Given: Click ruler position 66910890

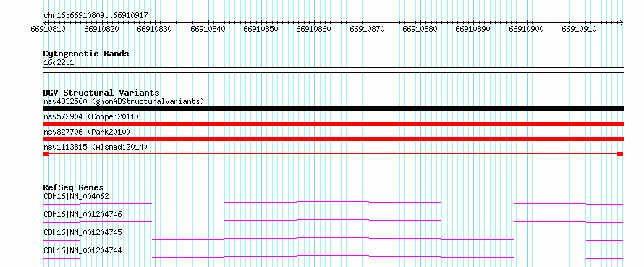Looking at the screenshot, I should tap(473, 29).
